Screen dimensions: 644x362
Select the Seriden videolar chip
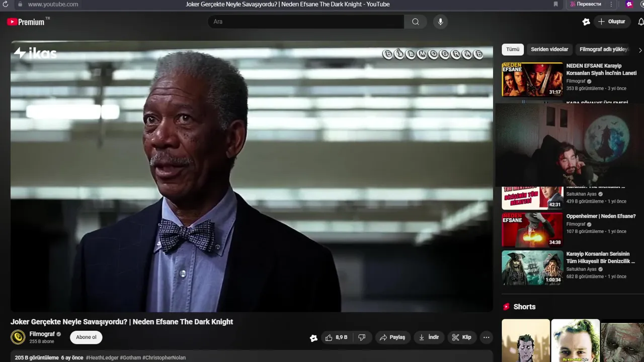[x=549, y=49]
